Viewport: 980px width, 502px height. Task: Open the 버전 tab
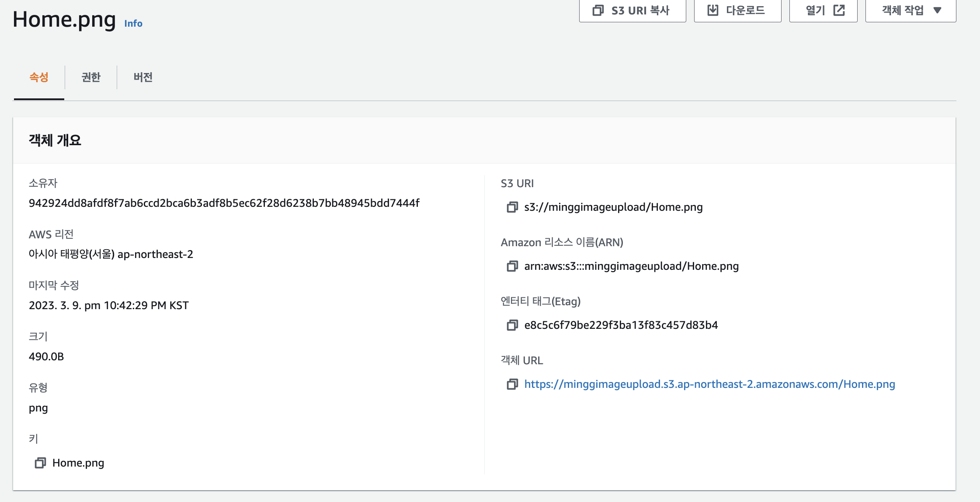[x=143, y=77]
